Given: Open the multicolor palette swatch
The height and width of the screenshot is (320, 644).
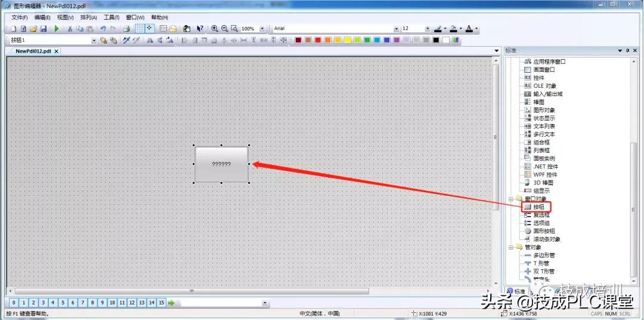Looking at the screenshot, I should 456,40.
